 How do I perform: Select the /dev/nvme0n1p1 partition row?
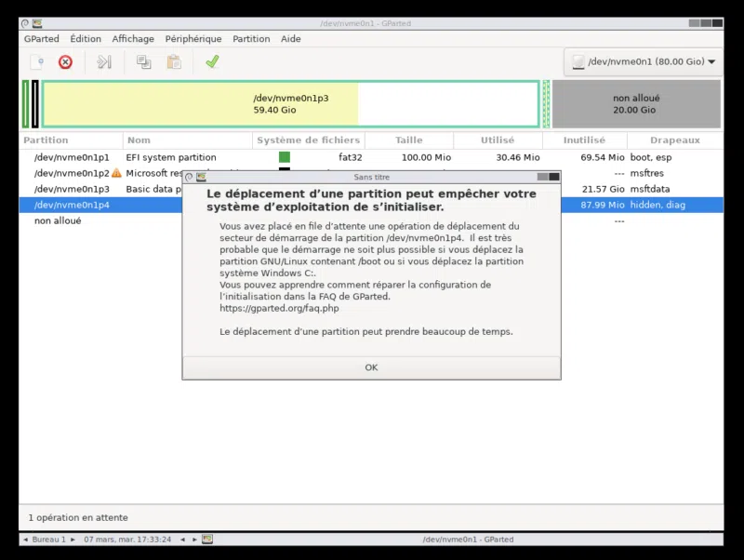(72, 157)
